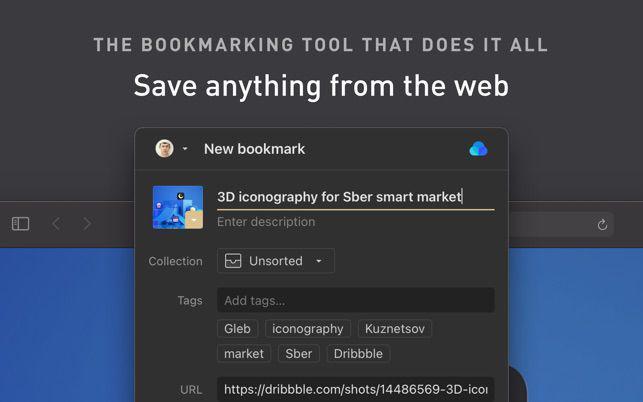Click the dribbble URL field

click(x=356, y=389)
